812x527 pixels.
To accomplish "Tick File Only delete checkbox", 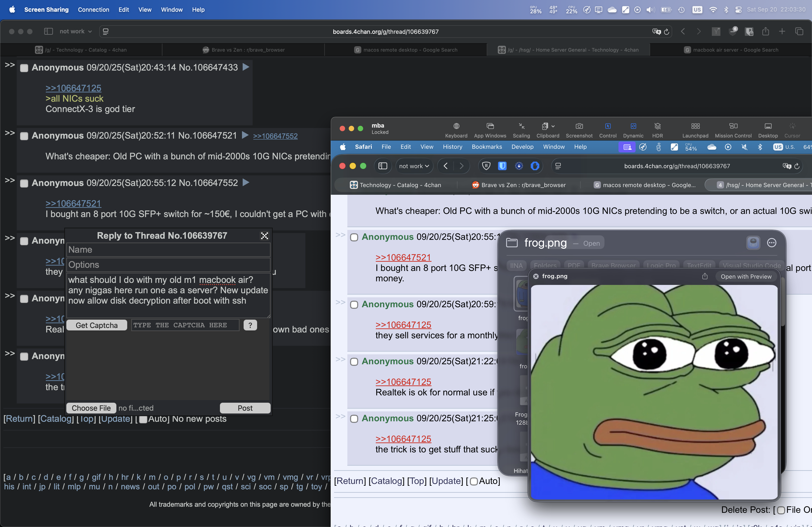I will (781, 510).
